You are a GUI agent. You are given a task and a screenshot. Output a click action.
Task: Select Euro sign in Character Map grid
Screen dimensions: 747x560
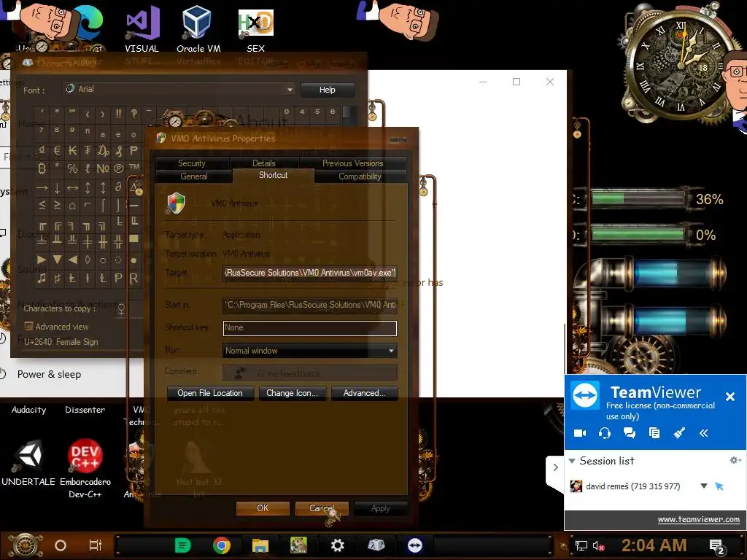point(57,151)
